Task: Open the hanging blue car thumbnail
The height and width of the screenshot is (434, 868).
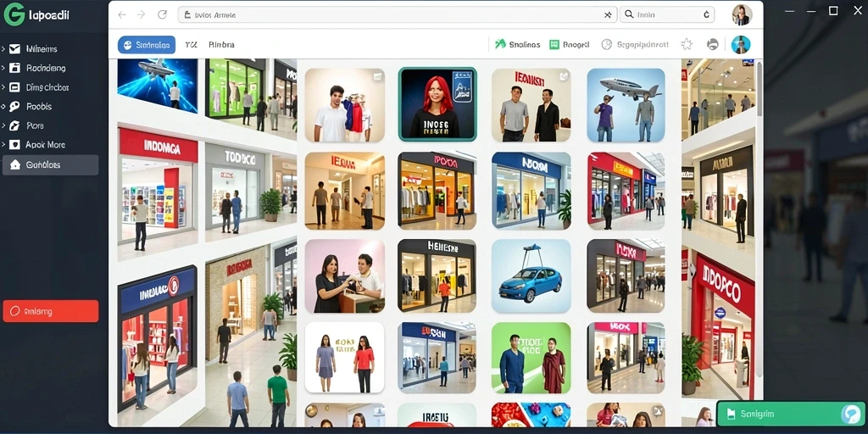Action: coord(531,276)
